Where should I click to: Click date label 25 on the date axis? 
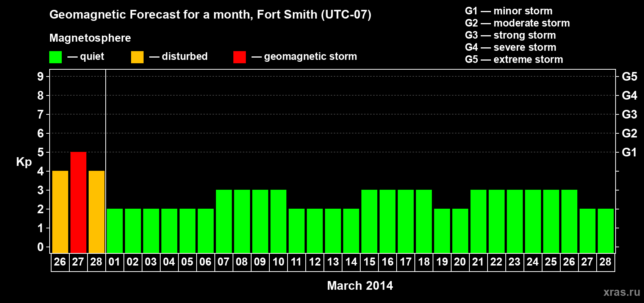click(x=551, y=262)
